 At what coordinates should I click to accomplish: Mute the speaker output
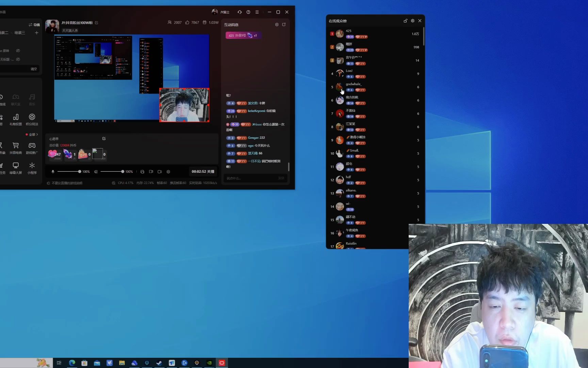coord(96,172)
